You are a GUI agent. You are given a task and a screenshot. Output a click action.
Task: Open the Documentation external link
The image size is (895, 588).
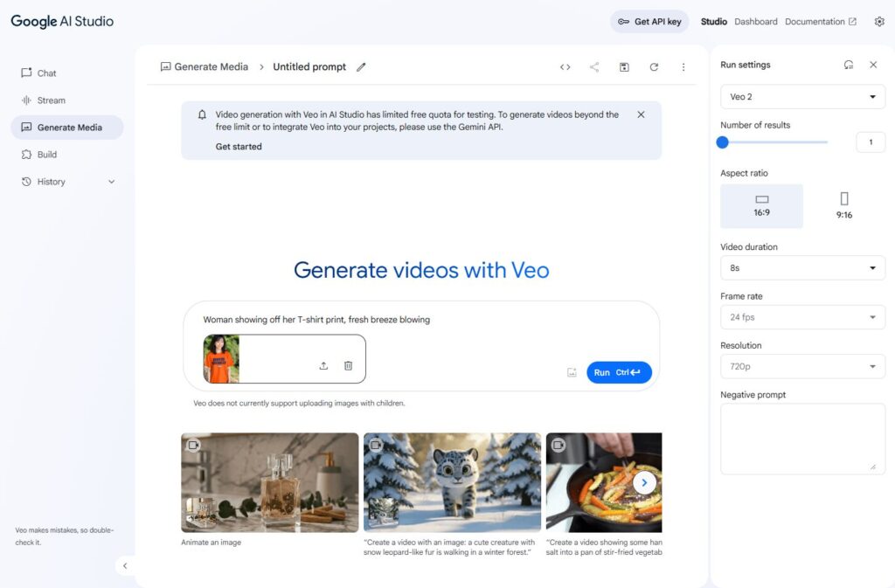click(x=820, y=22)
